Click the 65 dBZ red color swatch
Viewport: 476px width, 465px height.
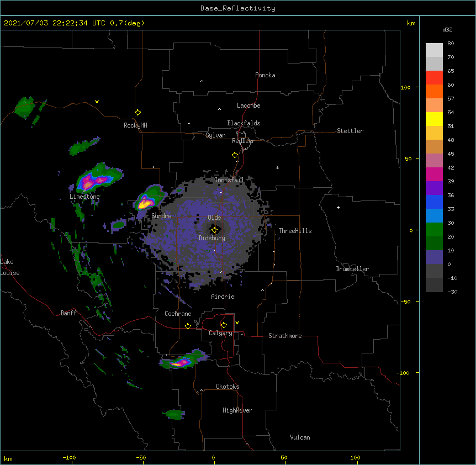click(434, 78)
